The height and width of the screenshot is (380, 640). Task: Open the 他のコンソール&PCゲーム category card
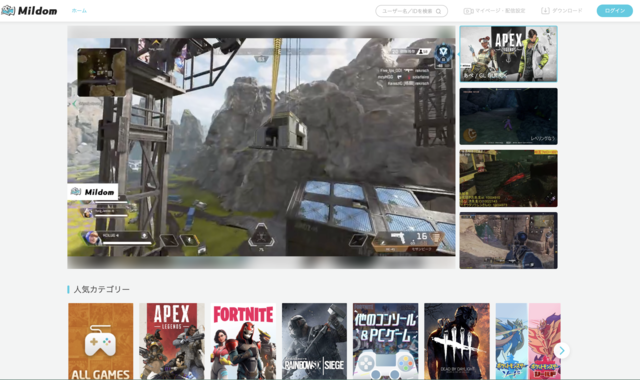pyautogui.click(x=386, y=341)
